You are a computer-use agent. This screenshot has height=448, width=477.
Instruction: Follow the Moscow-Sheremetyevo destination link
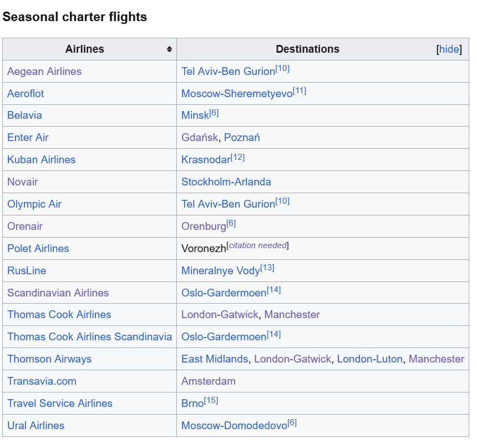click(237, 94)
